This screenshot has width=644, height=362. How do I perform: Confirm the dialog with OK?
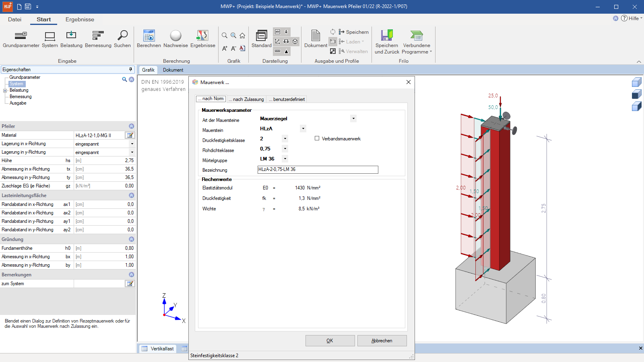[x=330, y=341]
